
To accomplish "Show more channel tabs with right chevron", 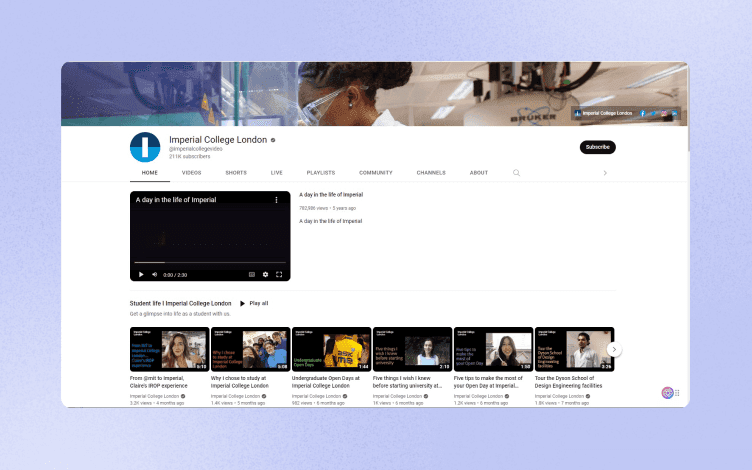I will pyautogui.click(x=605, y=173).
